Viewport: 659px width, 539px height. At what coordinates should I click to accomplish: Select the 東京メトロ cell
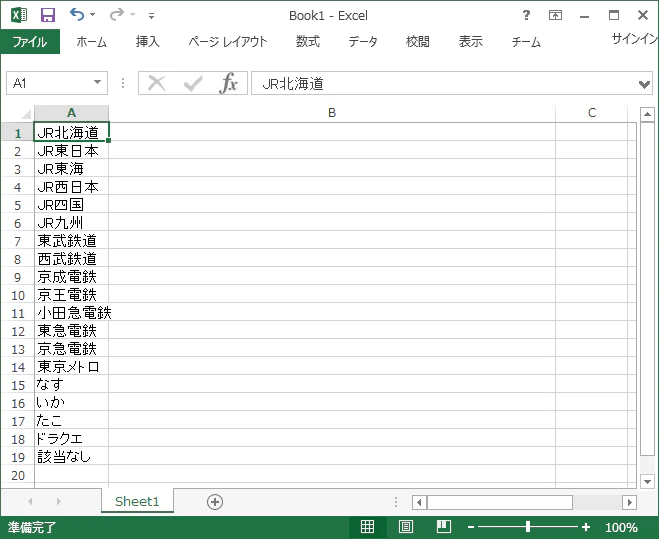coord(71,367)
